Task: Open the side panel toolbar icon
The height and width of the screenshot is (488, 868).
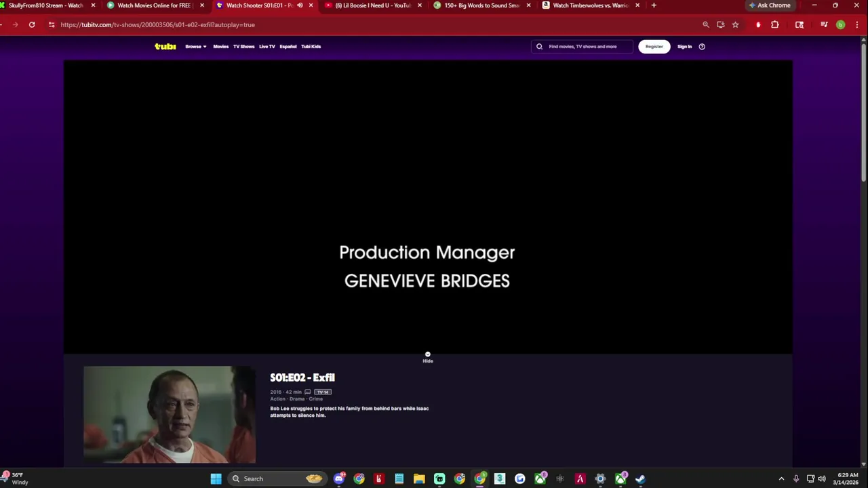Action: pos(800,24)
